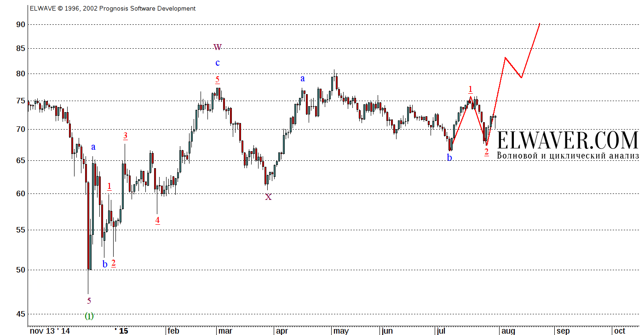This screenshot has height=335, width=644.
Task: Select the 65 price axis label
Action: 20,160
